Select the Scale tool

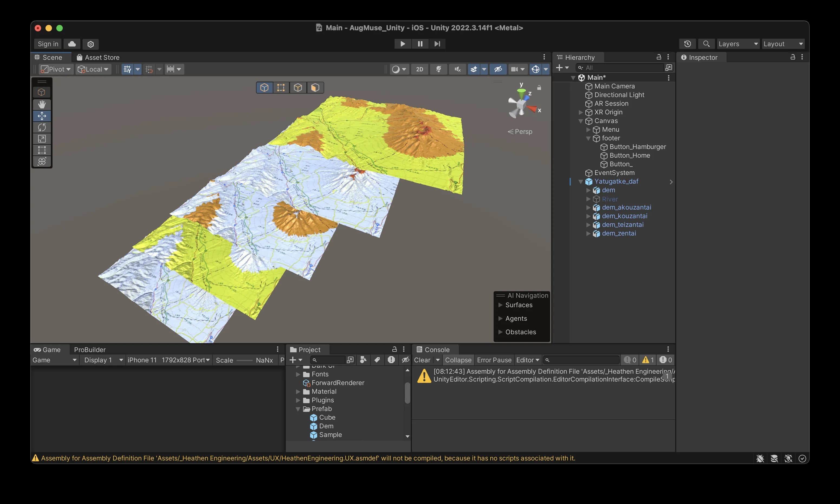tap(42, 138)
